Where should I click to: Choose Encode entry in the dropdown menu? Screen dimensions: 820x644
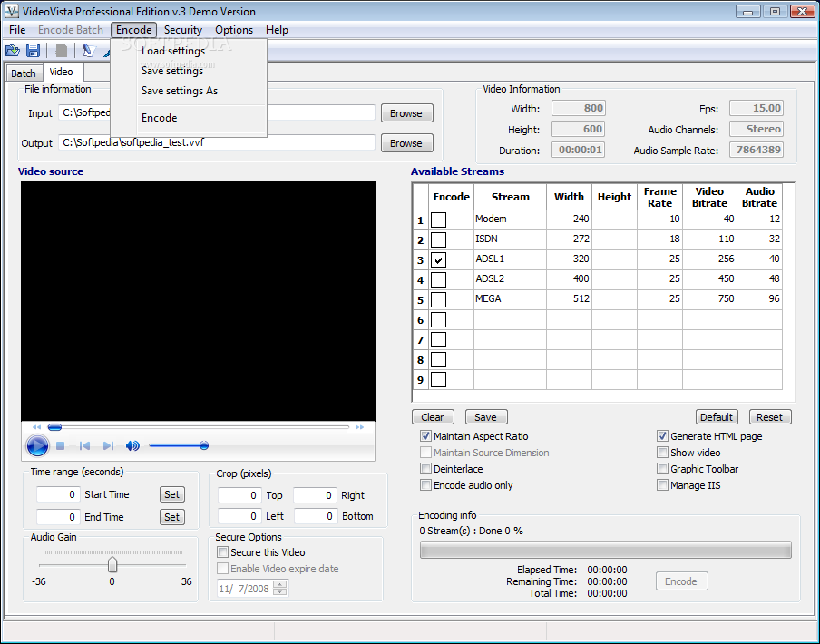pyautogui.click(x=189, y=118)
